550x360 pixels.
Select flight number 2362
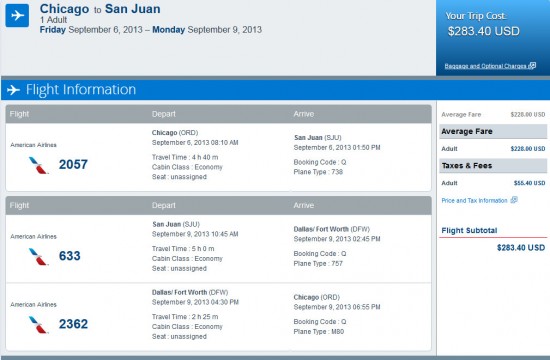73,324
